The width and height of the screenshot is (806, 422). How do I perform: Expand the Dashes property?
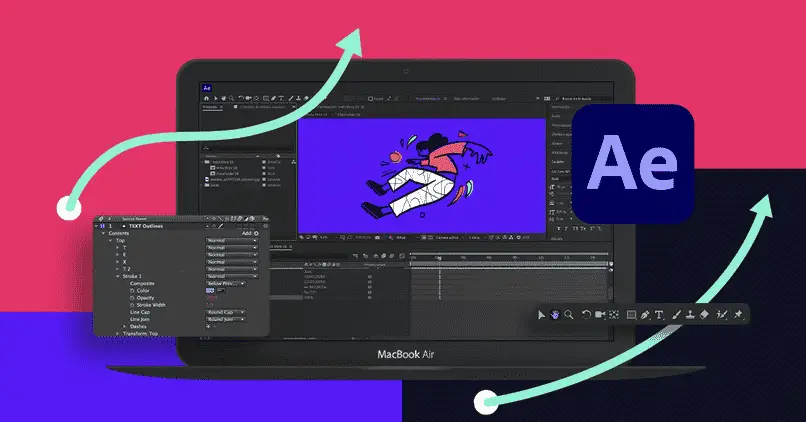coord(124,326)
